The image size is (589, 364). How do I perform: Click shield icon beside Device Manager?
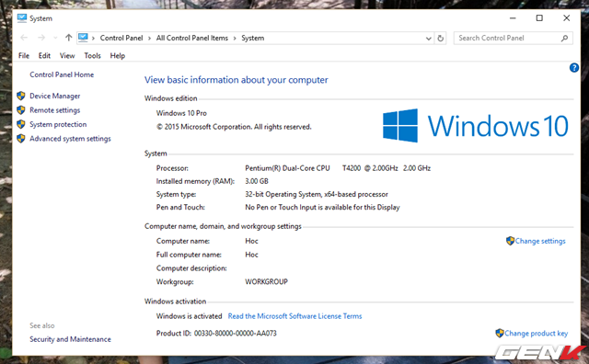[21, 97]
